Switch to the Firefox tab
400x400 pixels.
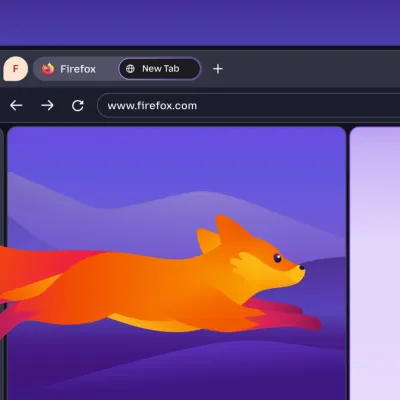76,69
